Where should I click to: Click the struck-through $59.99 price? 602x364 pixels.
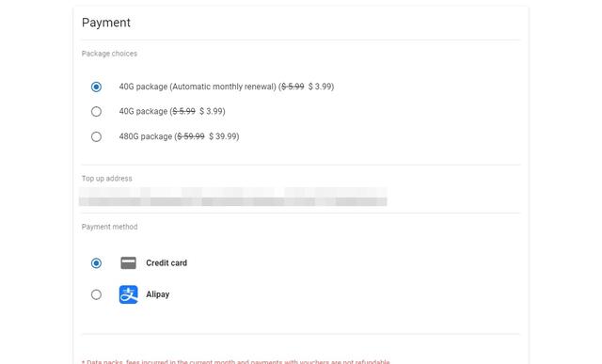(x=191, y=136)
